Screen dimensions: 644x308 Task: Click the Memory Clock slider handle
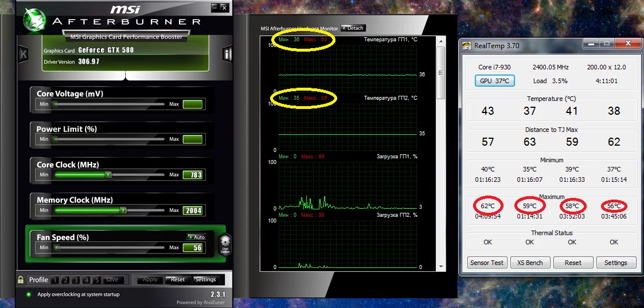[123, 210]
